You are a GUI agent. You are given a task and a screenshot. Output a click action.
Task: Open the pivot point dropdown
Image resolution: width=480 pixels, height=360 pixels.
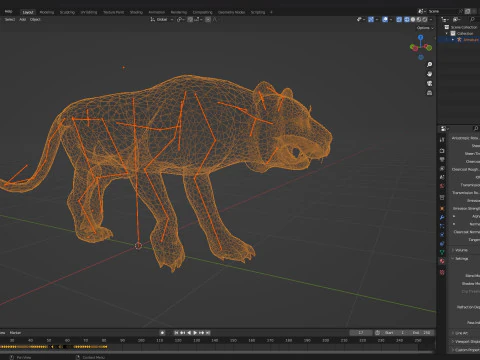point(181,20)
